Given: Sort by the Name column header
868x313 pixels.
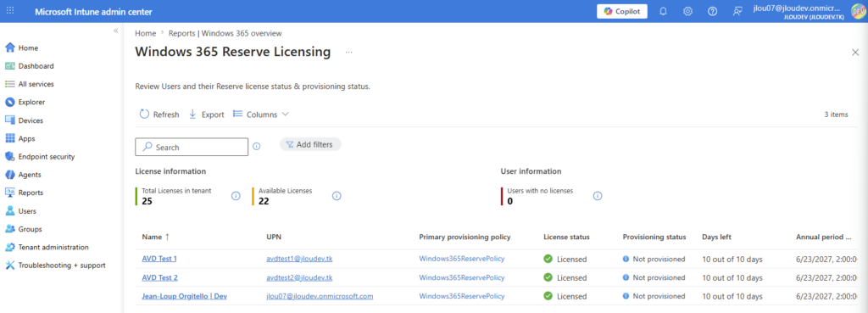Looking at the screenshot, I should point(156,237).
